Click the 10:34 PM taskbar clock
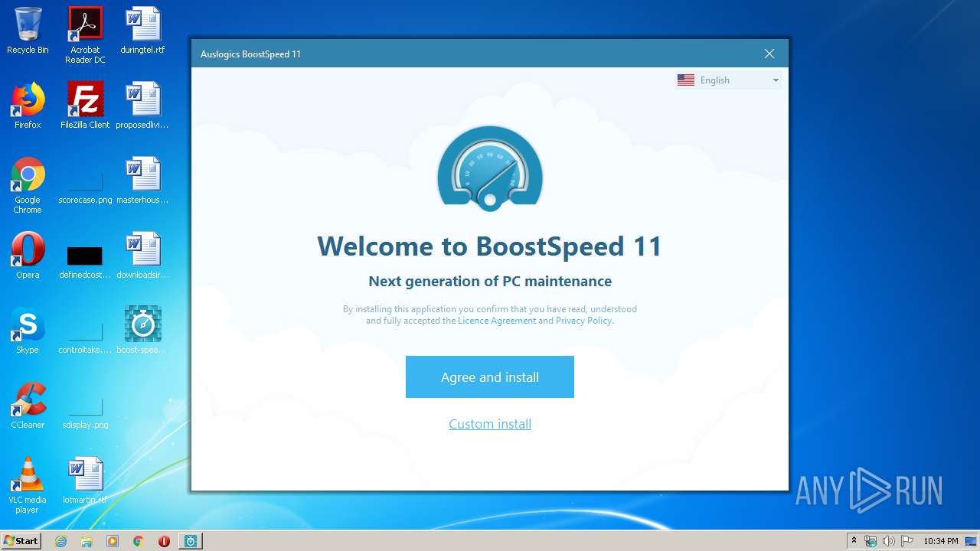The height and width of the screenshot is (551, 980). tap(941, 541)
